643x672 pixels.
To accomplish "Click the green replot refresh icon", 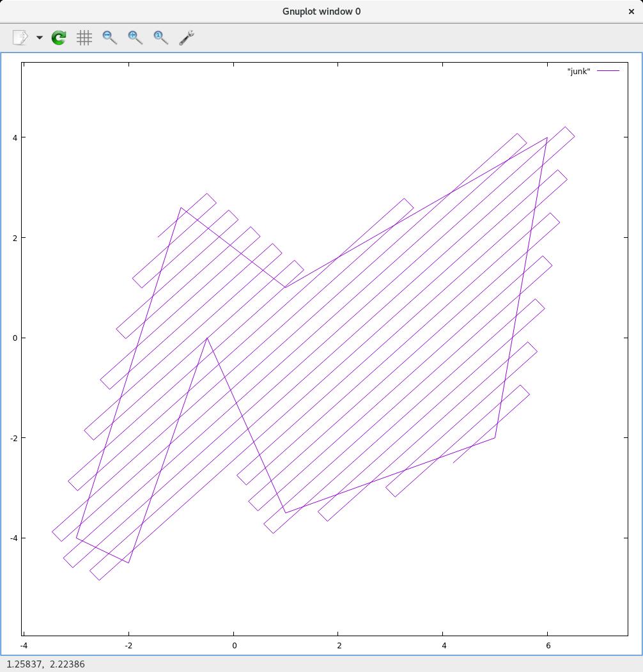I will pos(59,38).
